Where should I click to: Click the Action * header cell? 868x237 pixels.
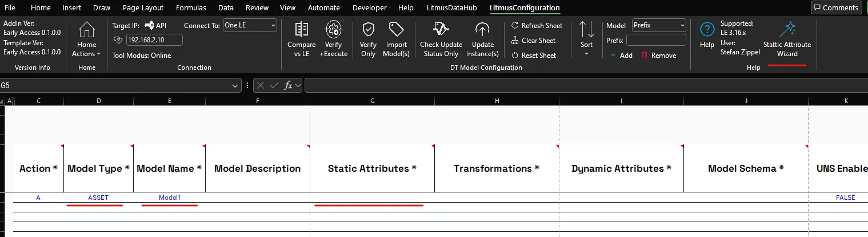[x=38, y=168]
